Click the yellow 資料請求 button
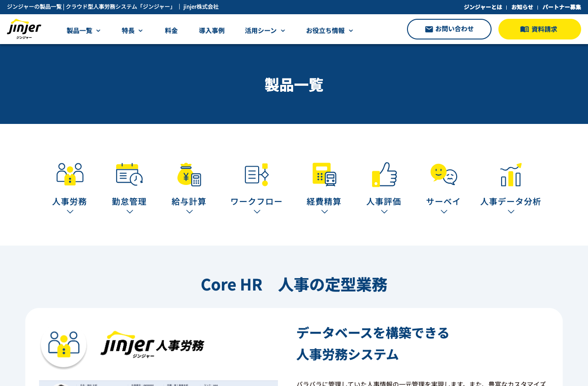 [x=540, y=28]
